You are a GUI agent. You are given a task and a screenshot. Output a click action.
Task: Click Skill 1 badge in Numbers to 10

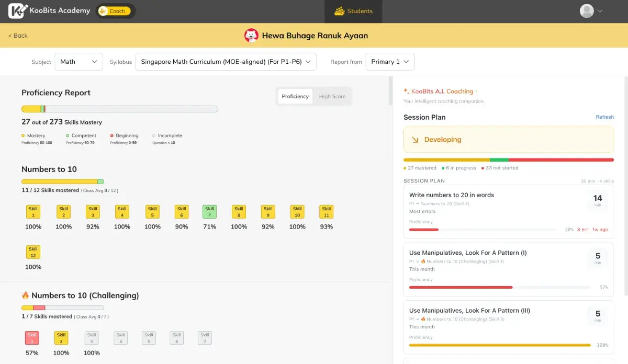pos(33,212)
